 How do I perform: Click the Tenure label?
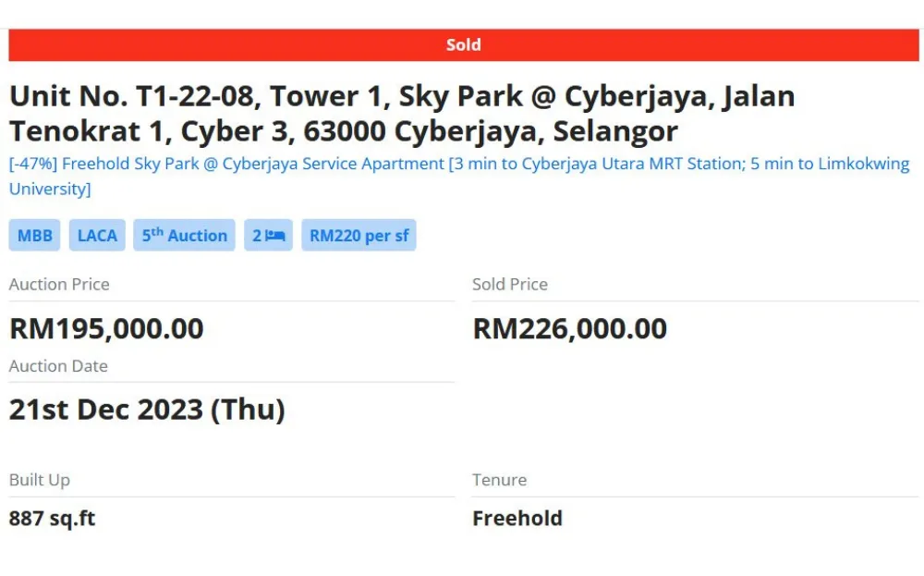click(x=499, y=480)
